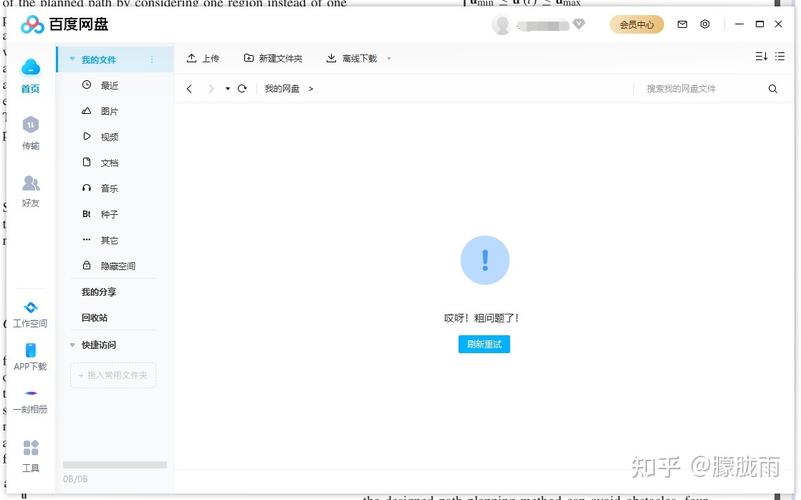Click the 0B/0B storage text
801x500 pixels.
76,479
